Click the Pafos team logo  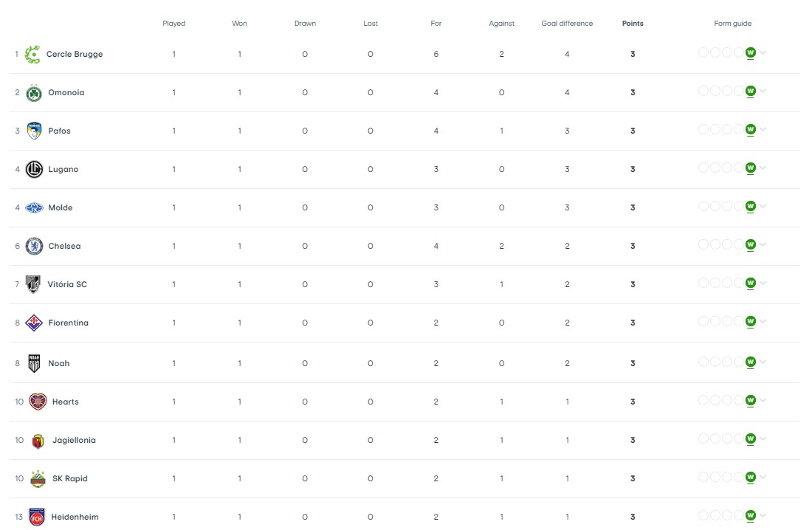[34, 131]
